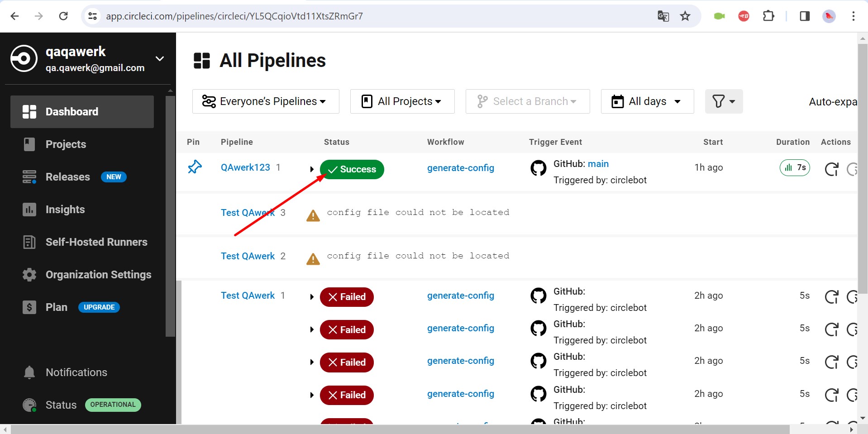Image resolution: width=868 pixels, height=434 pixels.
Task: Bookmark this page with star icon
Action: (685, 16)
